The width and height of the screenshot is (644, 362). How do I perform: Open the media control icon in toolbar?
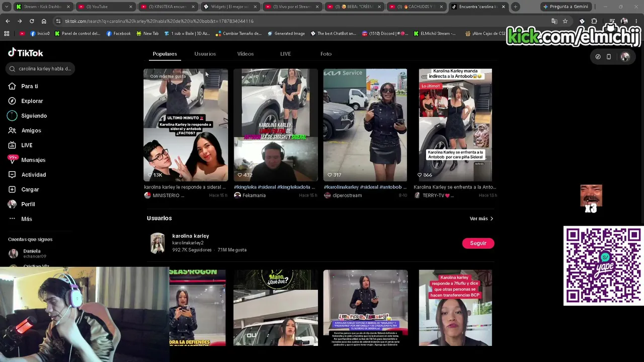click(x=612, y=21)
